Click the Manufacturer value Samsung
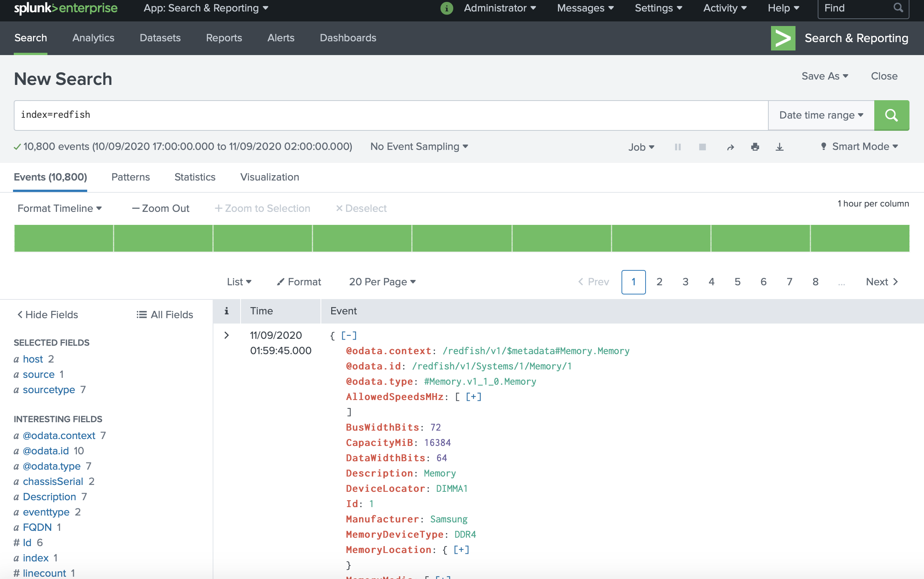 [x=449, y=519]
